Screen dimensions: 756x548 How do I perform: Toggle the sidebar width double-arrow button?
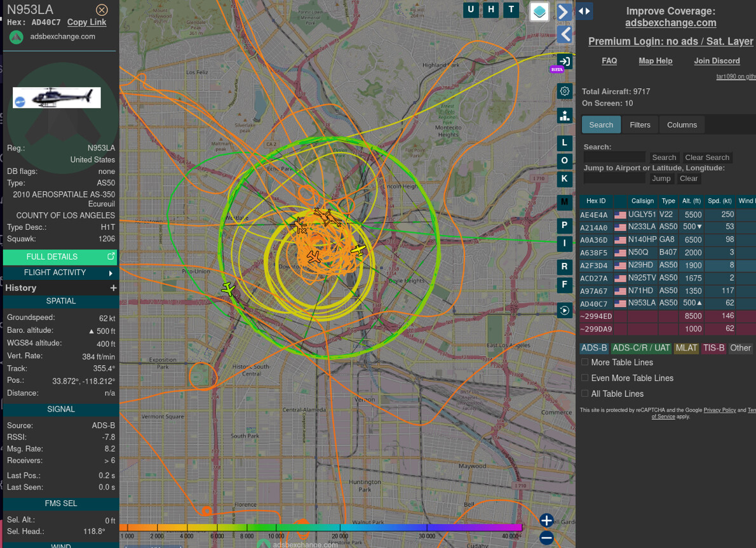click(x=584, y=11)
